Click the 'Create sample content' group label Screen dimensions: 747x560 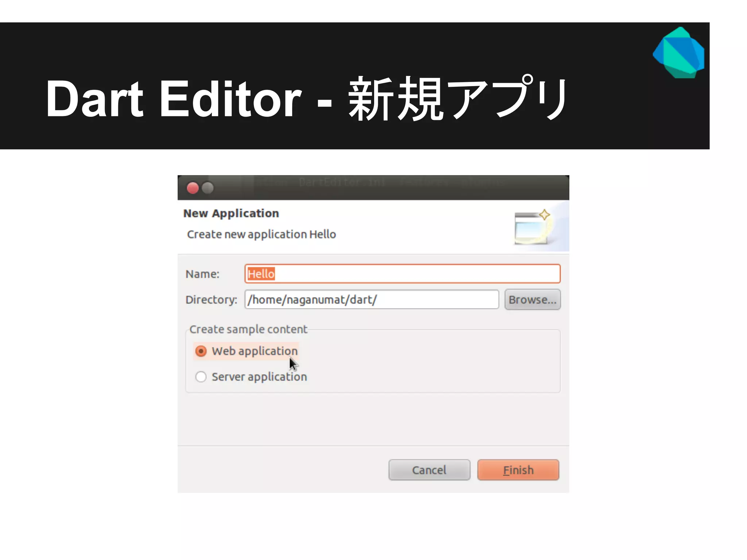tap(248, 329)
